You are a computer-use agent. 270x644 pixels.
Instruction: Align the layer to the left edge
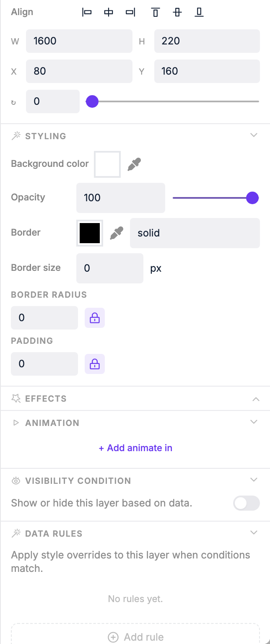[87, 12]
